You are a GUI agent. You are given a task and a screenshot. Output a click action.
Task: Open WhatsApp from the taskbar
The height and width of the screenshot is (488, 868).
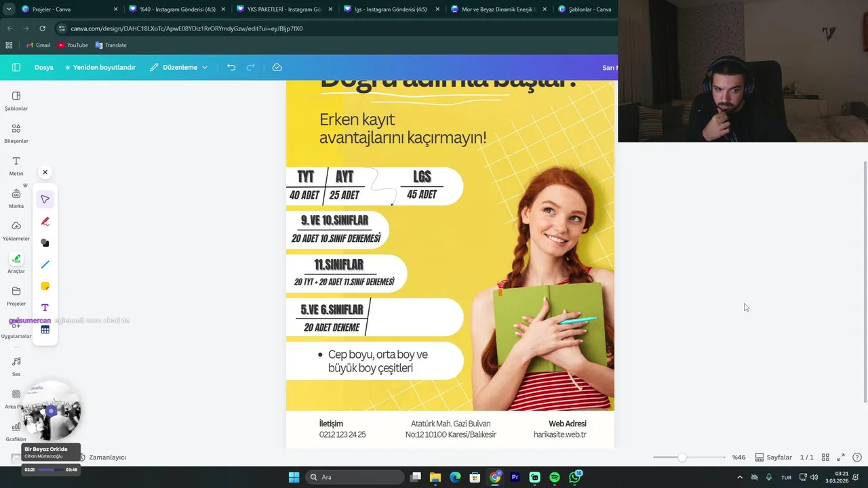[x=575, y=477]
